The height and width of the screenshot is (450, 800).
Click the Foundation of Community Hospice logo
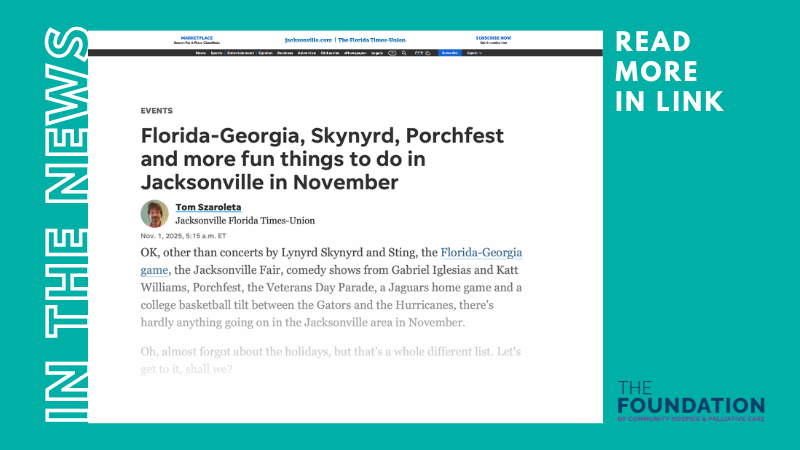pyautogui.click(x=691, y=401)
